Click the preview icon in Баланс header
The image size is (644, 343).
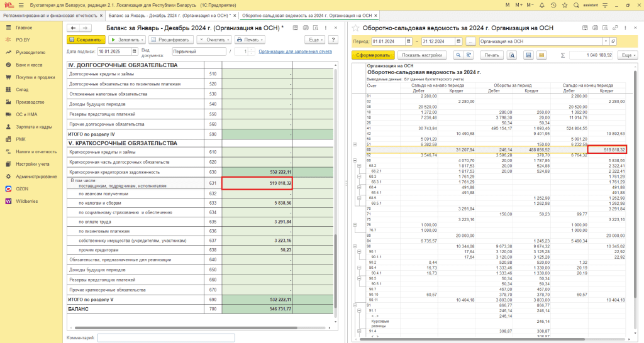(316, 28)
